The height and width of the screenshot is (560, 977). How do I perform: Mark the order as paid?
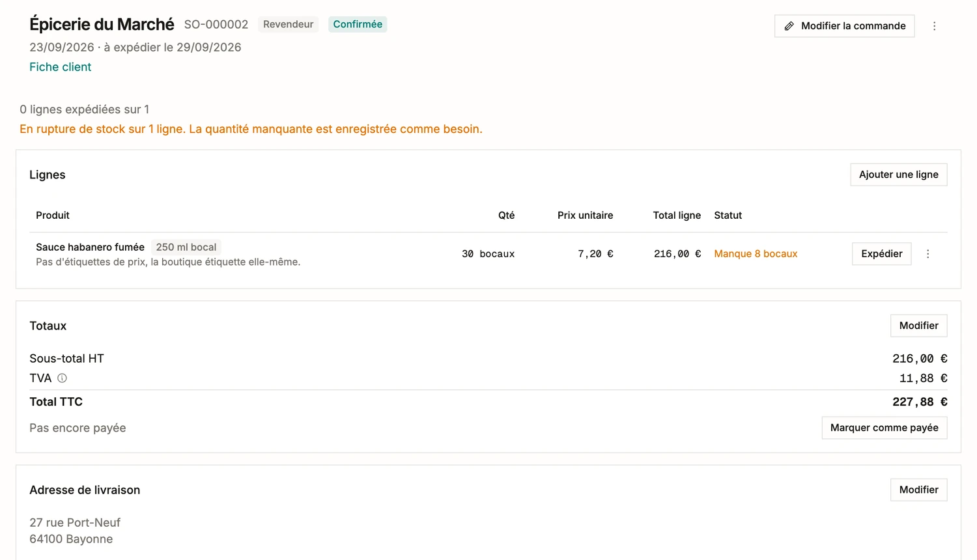coord(884,428)
